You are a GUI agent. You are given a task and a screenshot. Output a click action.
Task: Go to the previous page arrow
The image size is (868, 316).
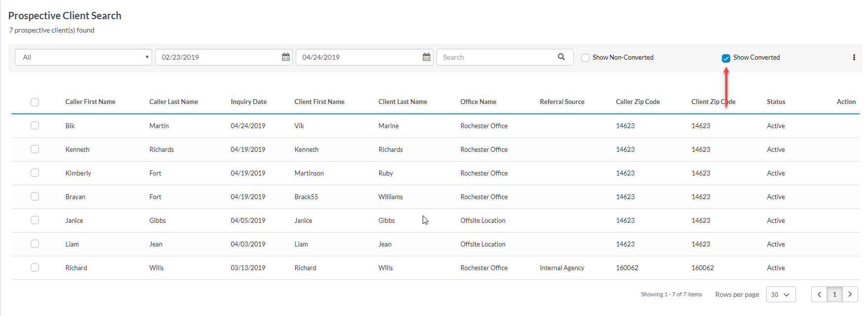(x=819, y=294)
